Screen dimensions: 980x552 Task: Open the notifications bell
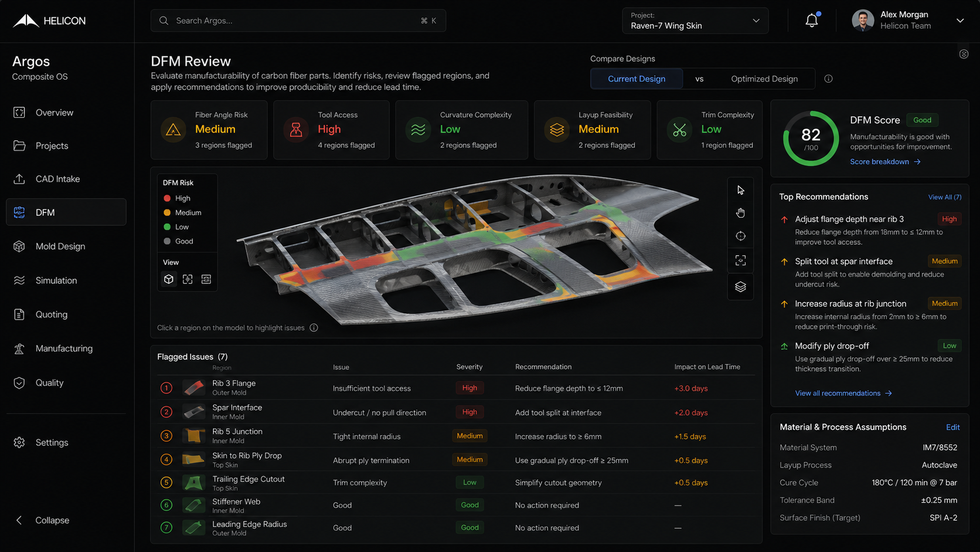point(812,21)
